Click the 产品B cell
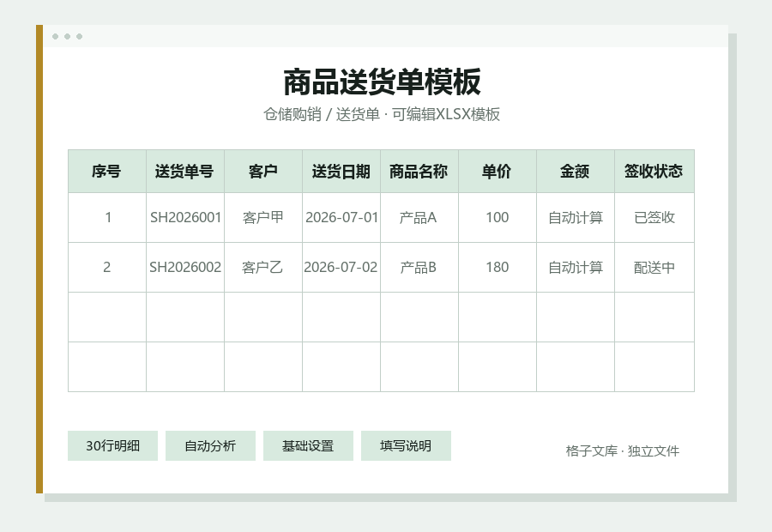 click(x=419, y=267)
